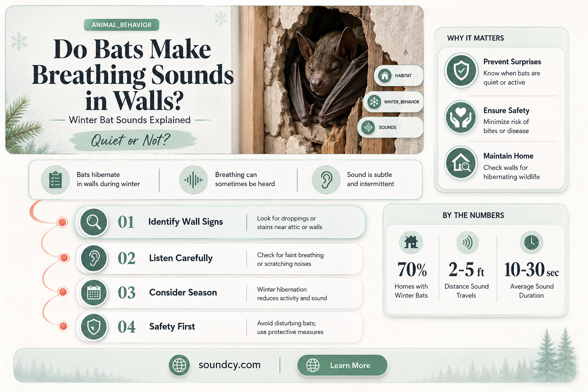Click the 10-30 sec statistic value
This screenshot has height=392, width=588.
[531, 269]
